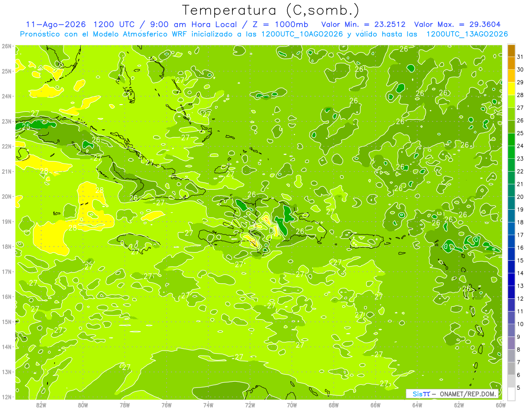The height and width of the screenshot is (411, 532).
Task: Click the "17N" latitude axis label
Action: tap(7, 271)
